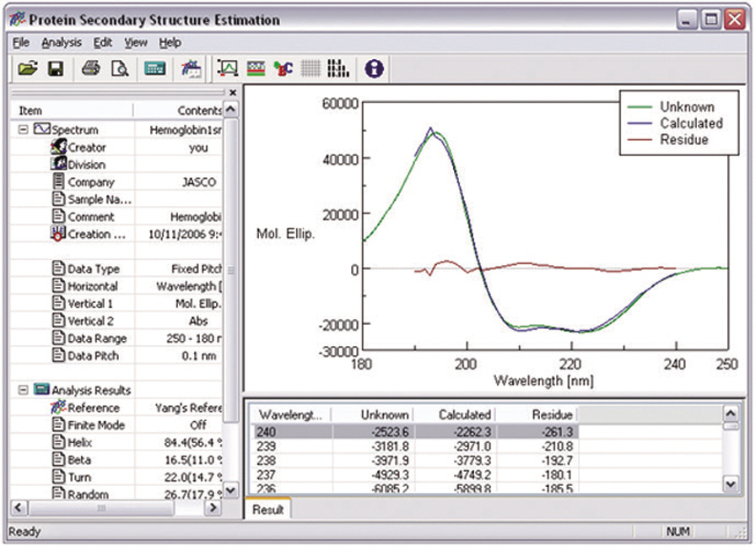
Task: Select the Result tab
Action: coord(267,511)
